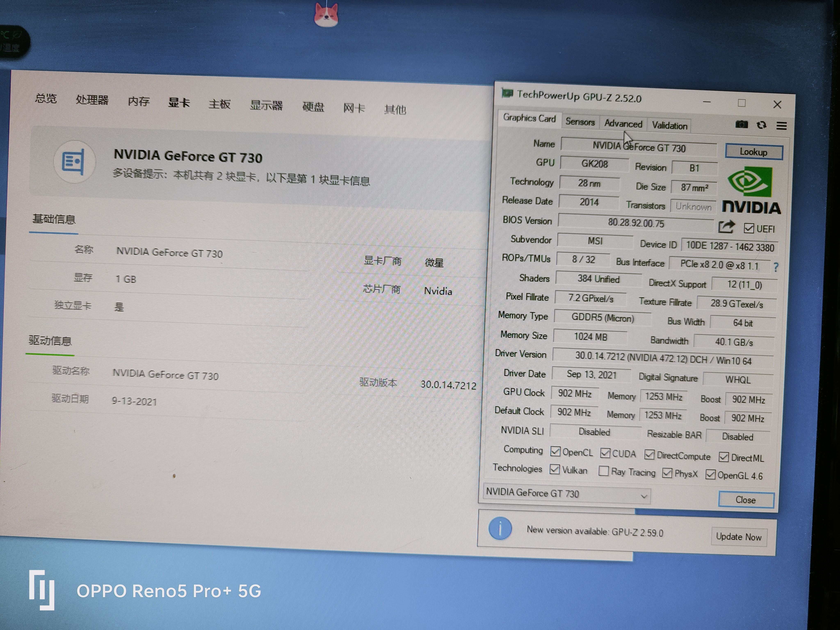This screenshot has height=630, width=840.
Task: Select the 主板 tab
Action: (x=219, y=104)
